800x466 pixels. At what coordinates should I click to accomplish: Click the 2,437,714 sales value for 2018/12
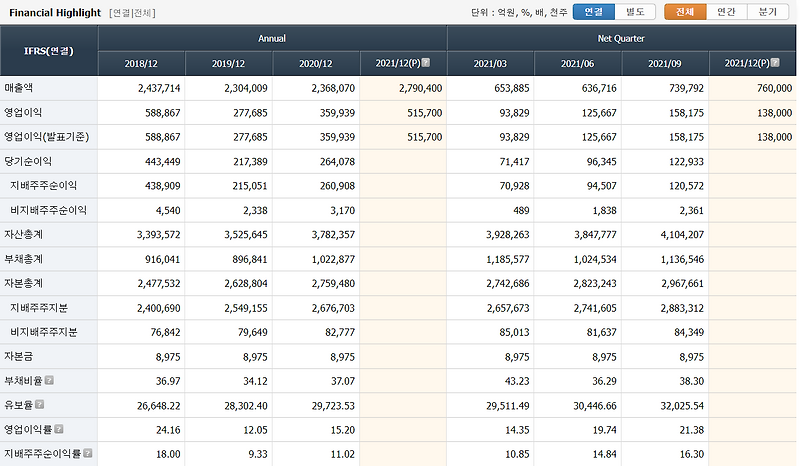tap(159, 88)
